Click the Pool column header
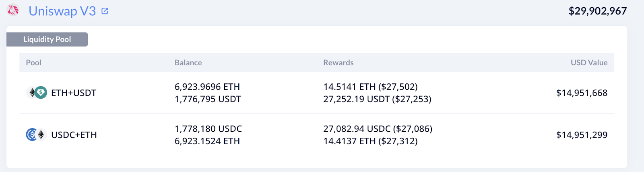The image size is (644, 172). coord(33,62)
